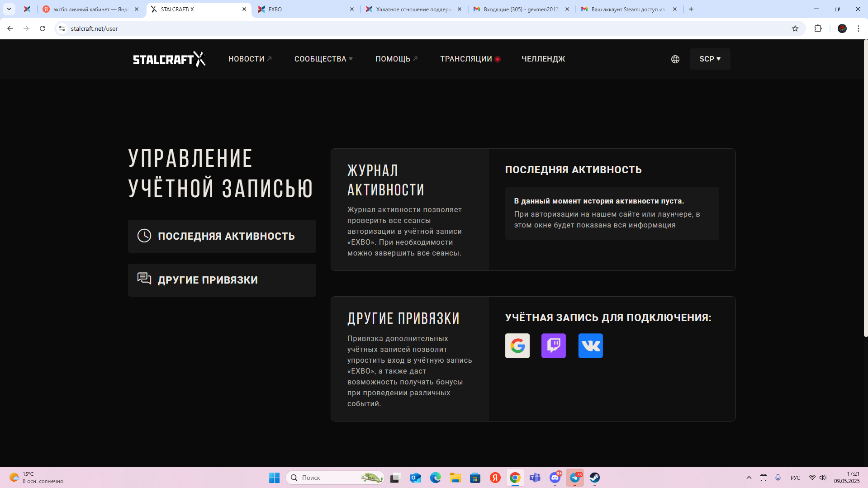Viewport: 868px width, 488px height.
Task: Connect a Google account
Action: [x=517, y=346]
